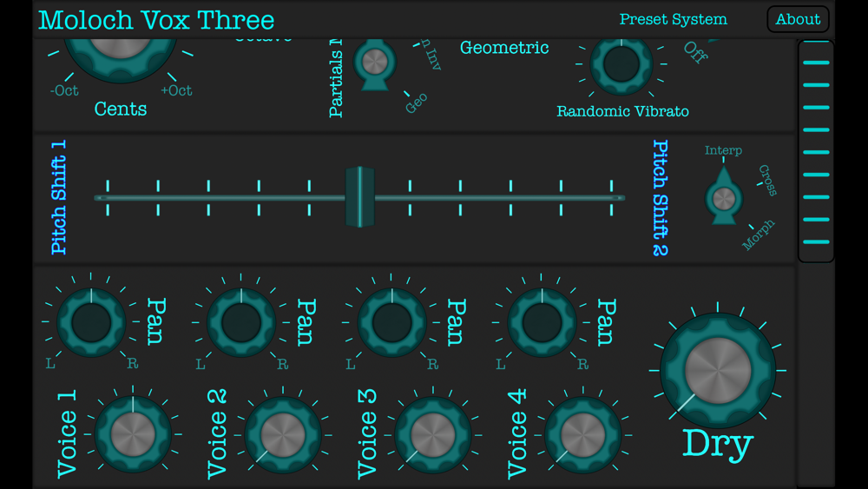Open the About dialog
Screen dimensions: 868x489
tap(798, 19)
